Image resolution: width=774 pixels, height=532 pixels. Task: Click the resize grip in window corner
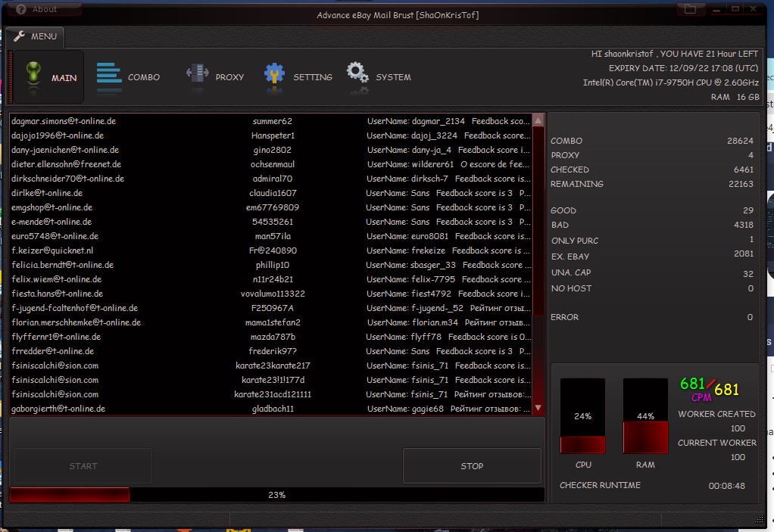(x=759, y=518)
